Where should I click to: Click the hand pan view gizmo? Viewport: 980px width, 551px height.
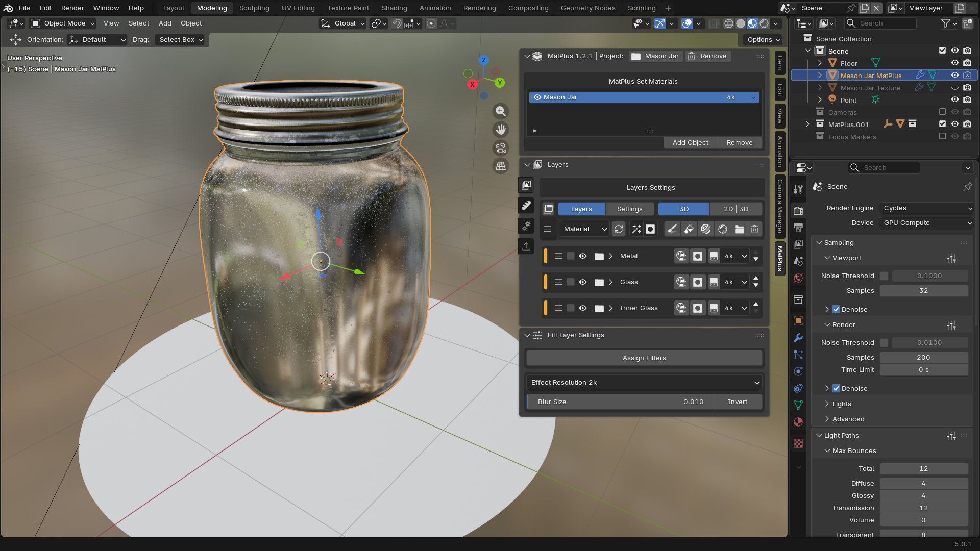pos(501,130)
